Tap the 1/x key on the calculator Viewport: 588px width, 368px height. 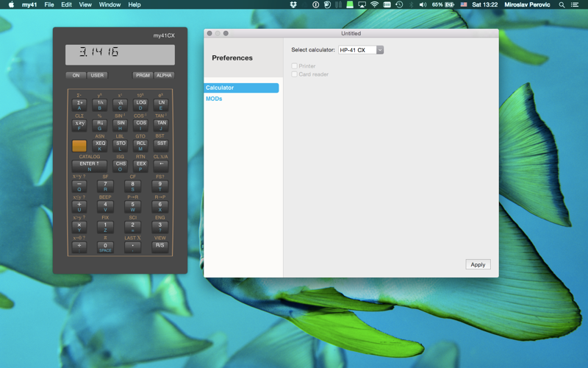[x=100, y=105]
